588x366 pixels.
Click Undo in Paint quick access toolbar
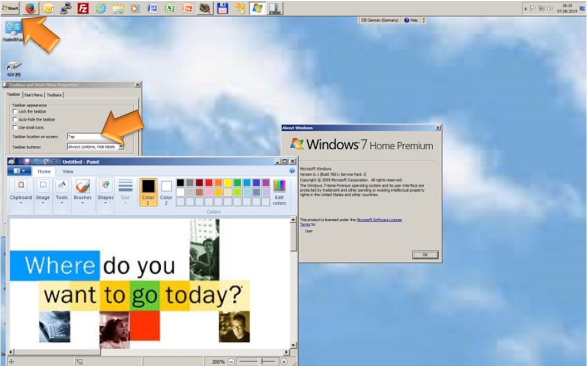(37, 161)
